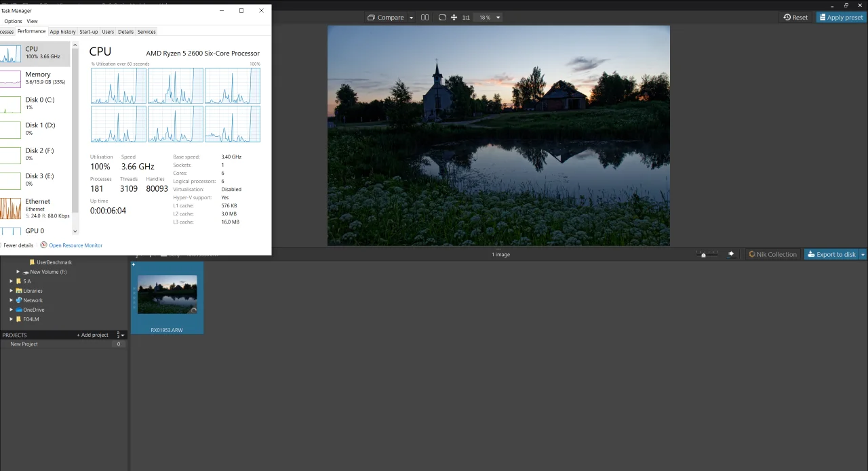868x471 pixels.
Task: Expand the Libraries folder node
Action: [12, 291]
